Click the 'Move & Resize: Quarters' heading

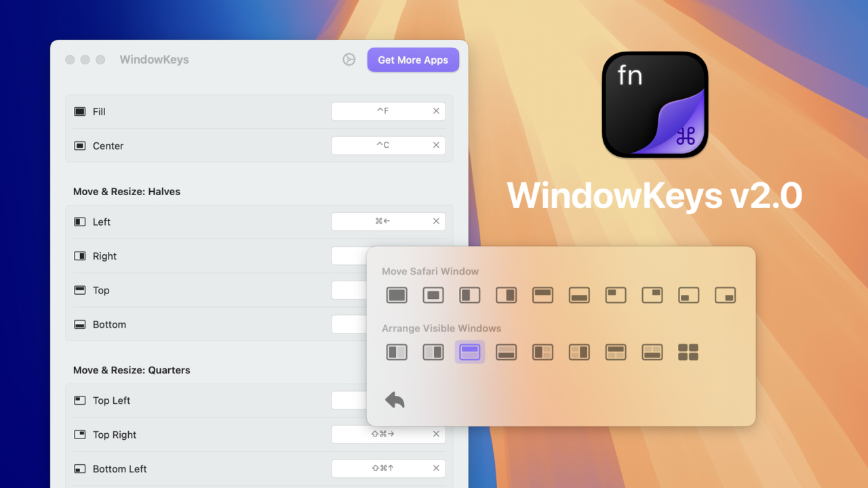[x=132, y=370]
